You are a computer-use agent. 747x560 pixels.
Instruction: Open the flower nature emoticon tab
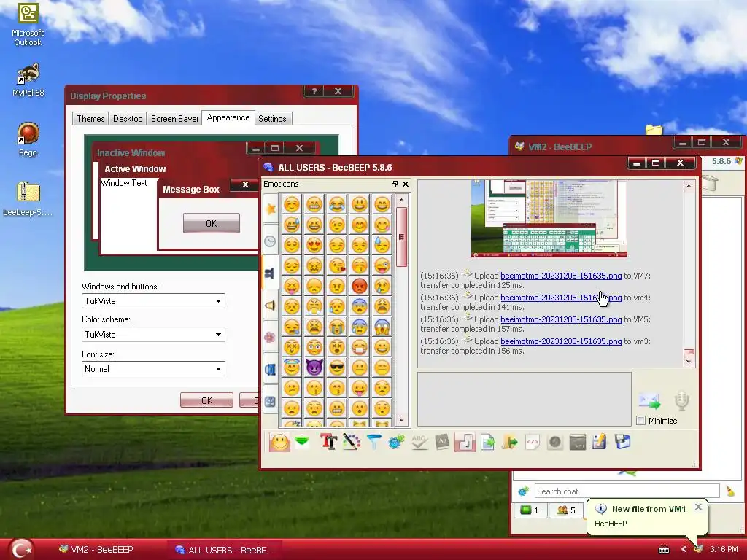pos(270,337)
